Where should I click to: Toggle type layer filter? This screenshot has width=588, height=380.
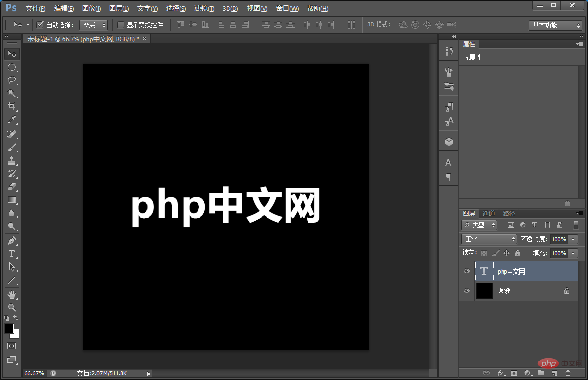(x=535, y=225)
